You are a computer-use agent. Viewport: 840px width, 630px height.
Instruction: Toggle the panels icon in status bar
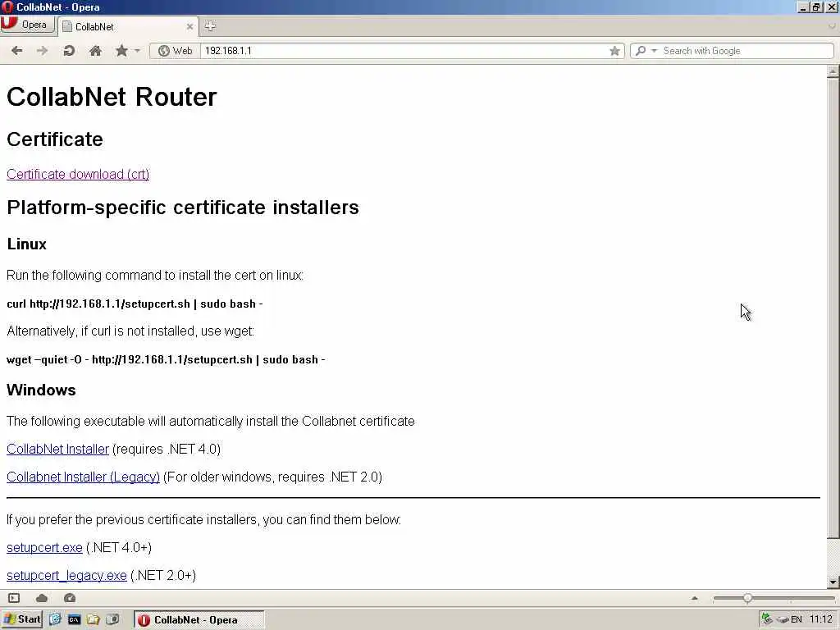pyautogui.click(x=14, y=598)
